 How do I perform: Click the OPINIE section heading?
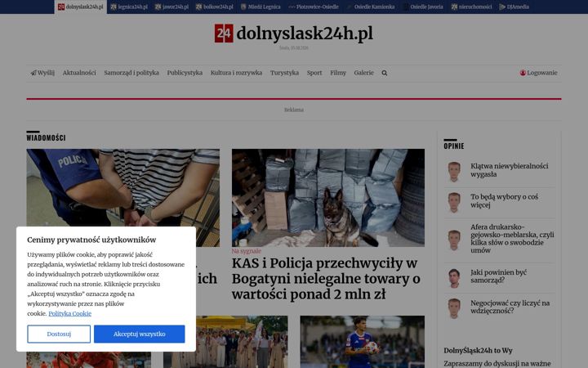tap(454, 146)
